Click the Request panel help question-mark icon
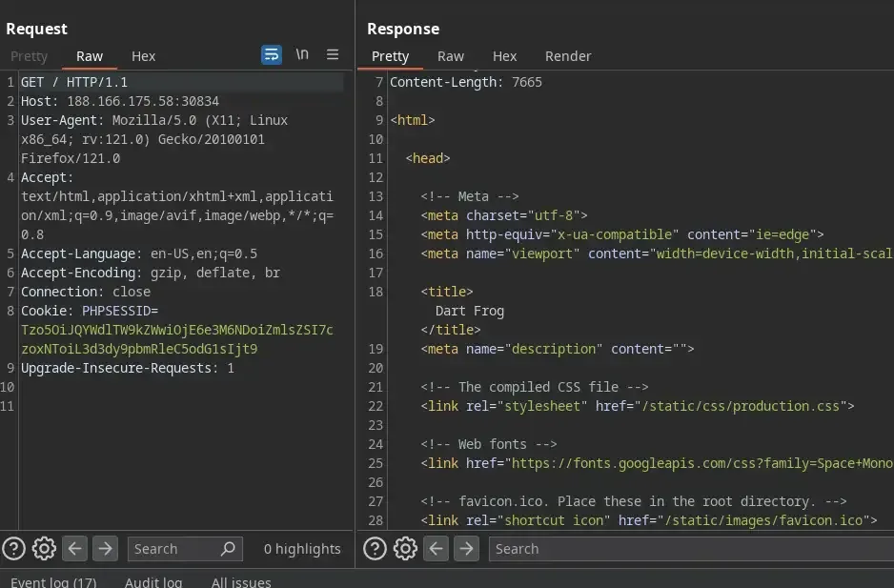This screenshot has height=588, width=894. pyautogui.click(x=13, y=549)
